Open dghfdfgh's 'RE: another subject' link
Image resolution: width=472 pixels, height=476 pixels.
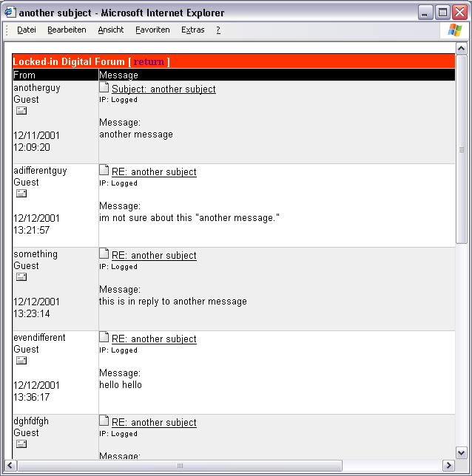coord(154,422)
